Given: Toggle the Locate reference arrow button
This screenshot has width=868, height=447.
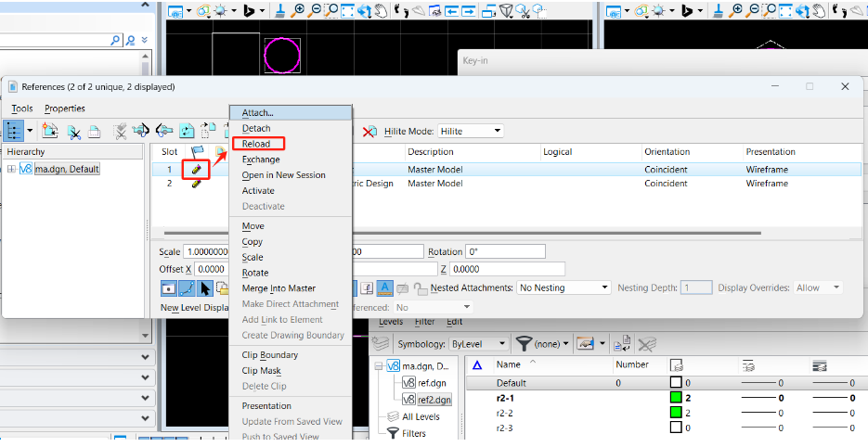Looking at the screenshot, I should tap(206, 287).
